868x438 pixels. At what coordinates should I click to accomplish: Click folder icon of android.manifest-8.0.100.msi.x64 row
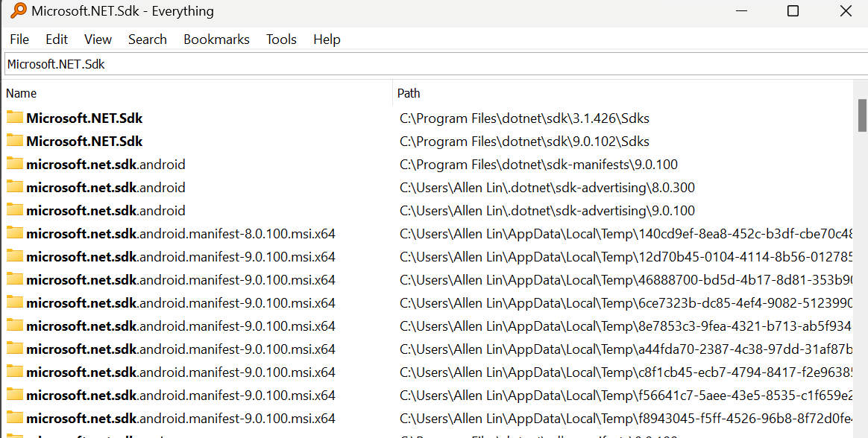[15, 233]
